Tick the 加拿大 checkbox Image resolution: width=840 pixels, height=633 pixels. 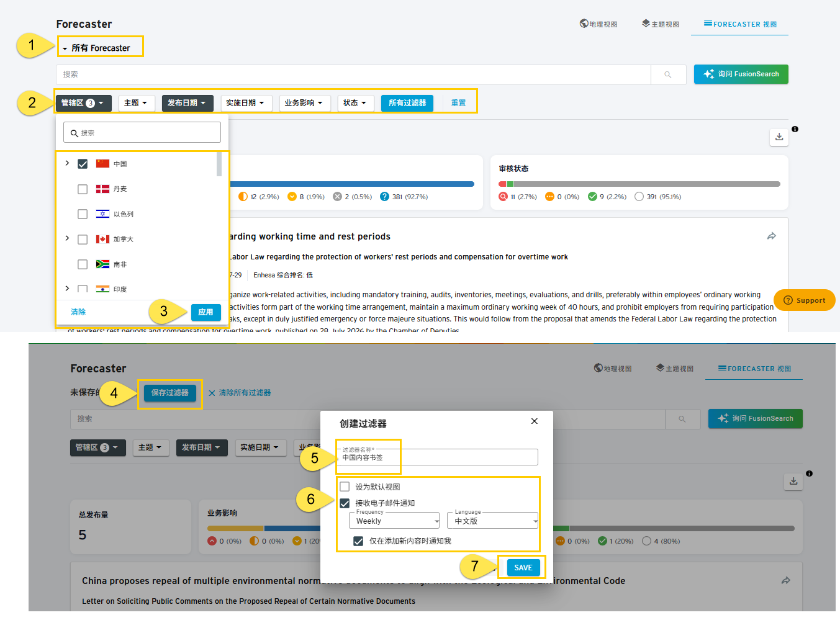tap(83, 240)
